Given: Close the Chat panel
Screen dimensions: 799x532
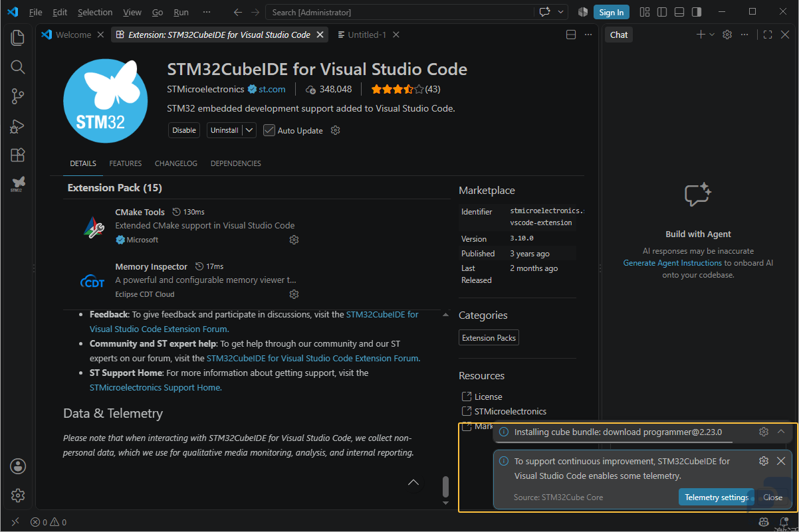Looking at the screenshot, I should [x=785, y=35].
